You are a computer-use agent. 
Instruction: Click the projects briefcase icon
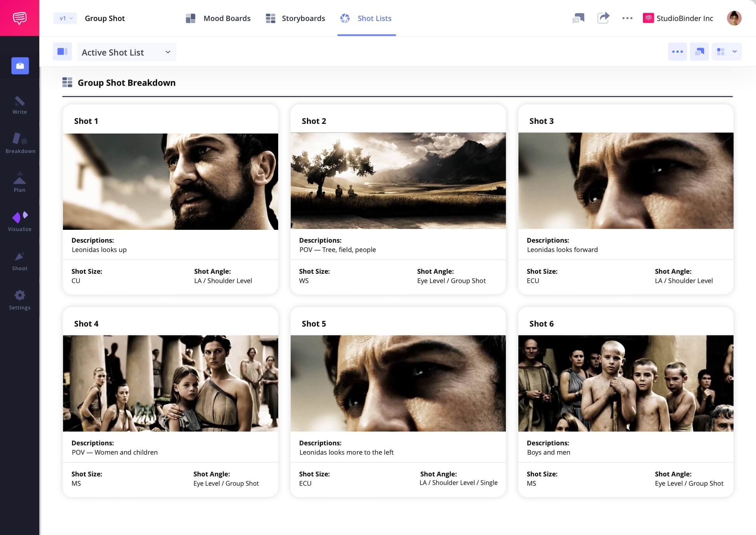coord(20,66)
